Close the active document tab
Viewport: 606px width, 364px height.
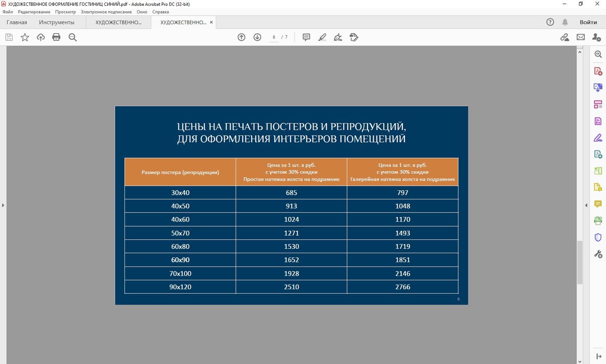point(211,22)
